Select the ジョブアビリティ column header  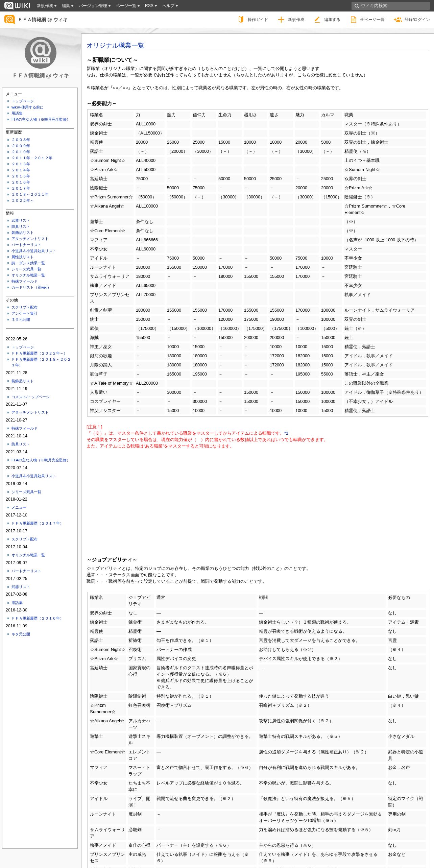click(140, 601)
